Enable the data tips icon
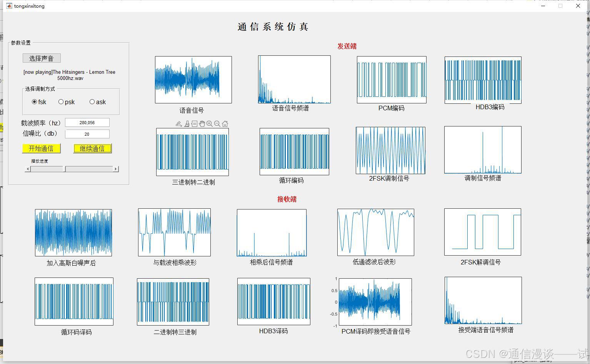Image resolution: width=590 pixels, height=364 pixels. [195, 123]
